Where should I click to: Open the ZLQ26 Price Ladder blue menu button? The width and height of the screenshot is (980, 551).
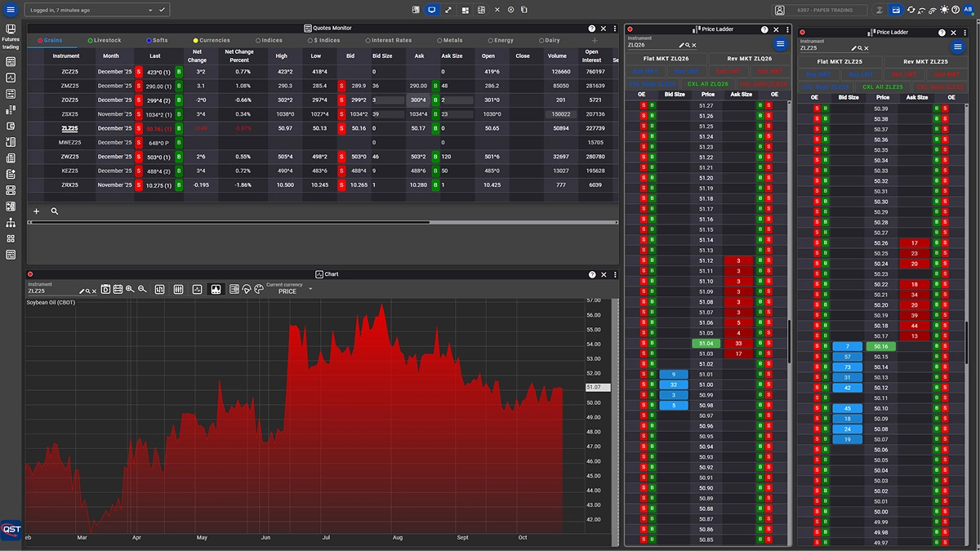click(x=781, y=43)
